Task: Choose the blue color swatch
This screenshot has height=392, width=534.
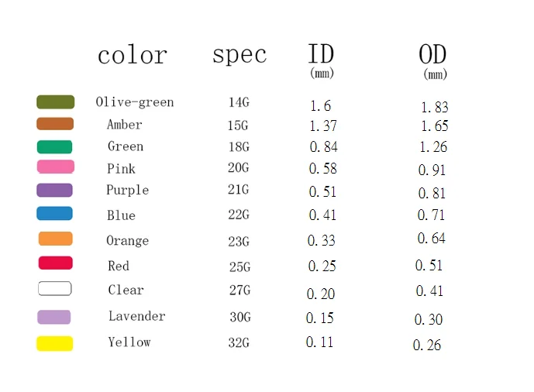Action: tap(54, 214)
